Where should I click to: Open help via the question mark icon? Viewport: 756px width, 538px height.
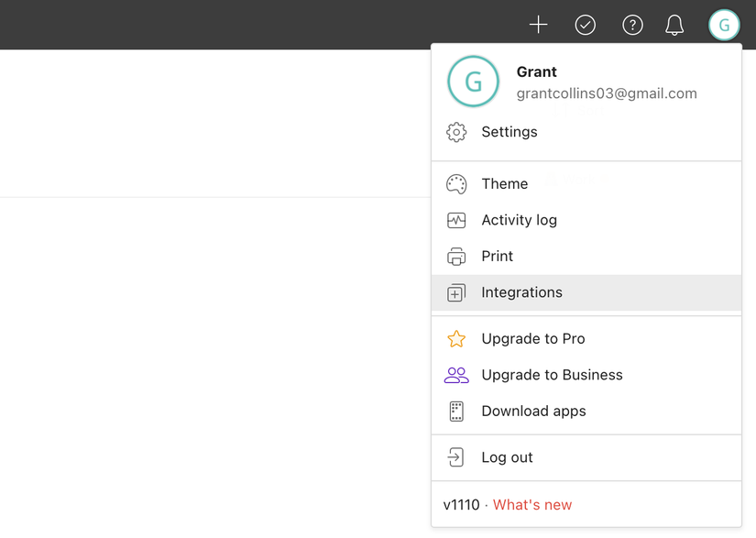pos(632,24)
